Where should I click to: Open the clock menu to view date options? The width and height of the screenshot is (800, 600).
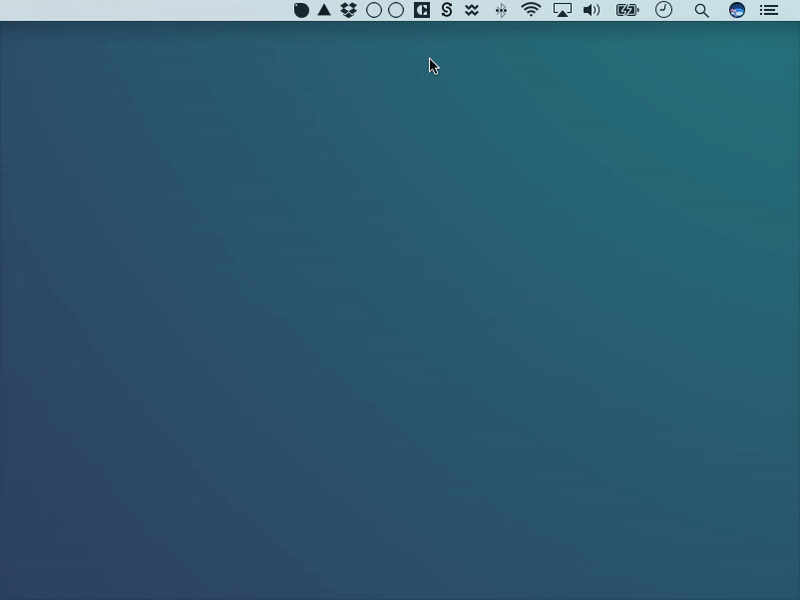point(663,11)
